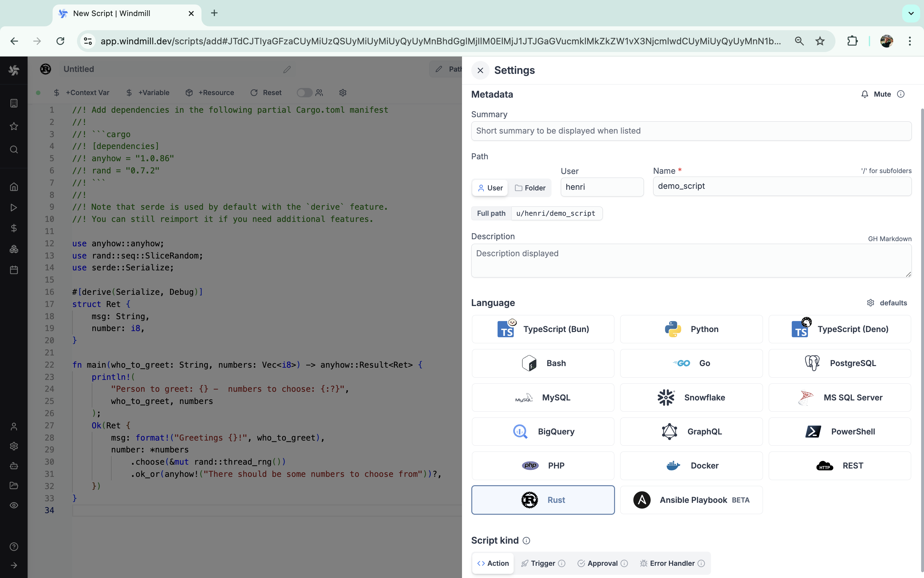Select User as path owner type

pos(490,188)
